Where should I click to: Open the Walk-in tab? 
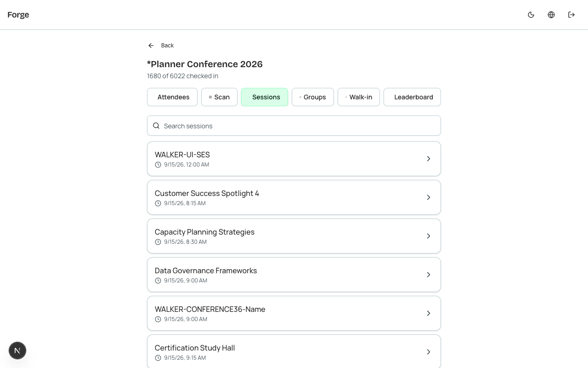359,97
